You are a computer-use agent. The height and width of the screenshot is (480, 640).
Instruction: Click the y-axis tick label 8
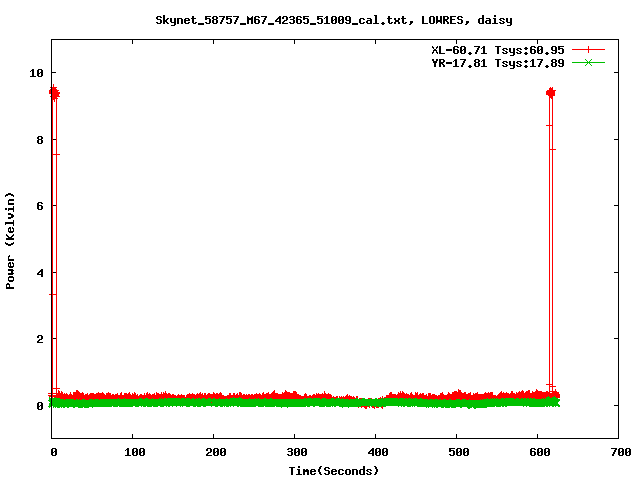[x=40, y=140]
